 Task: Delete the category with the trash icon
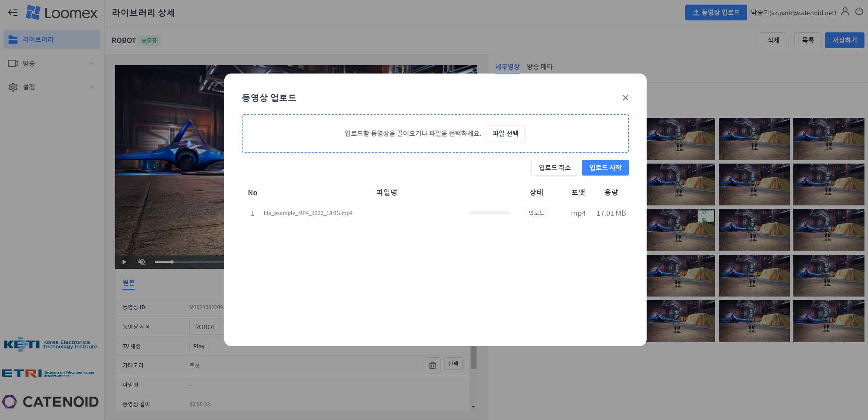(433, 365)
